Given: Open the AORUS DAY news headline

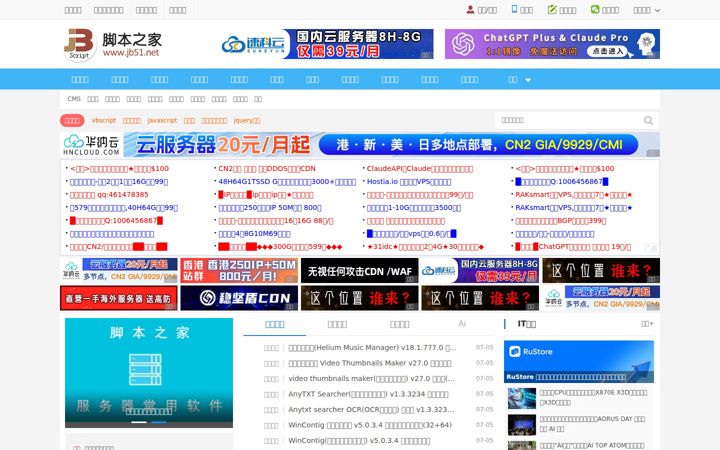Looking at the screenshot, I should pos(592,424).
